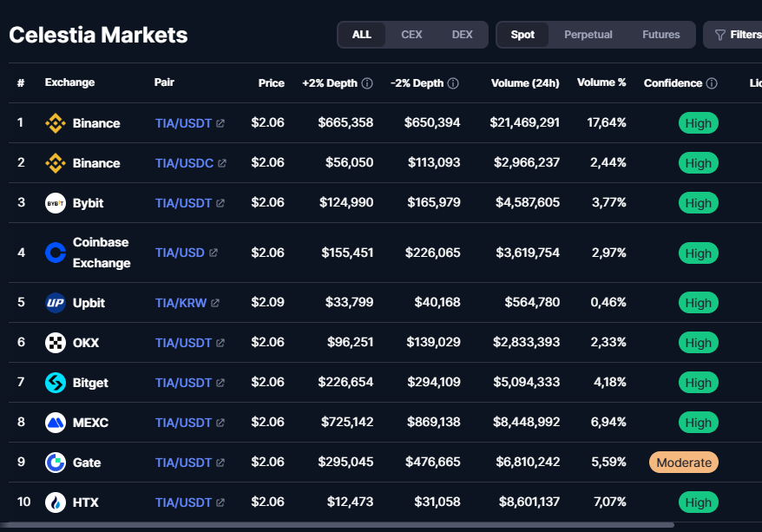Sort by the Exchange column header

[x=69, y=82]
